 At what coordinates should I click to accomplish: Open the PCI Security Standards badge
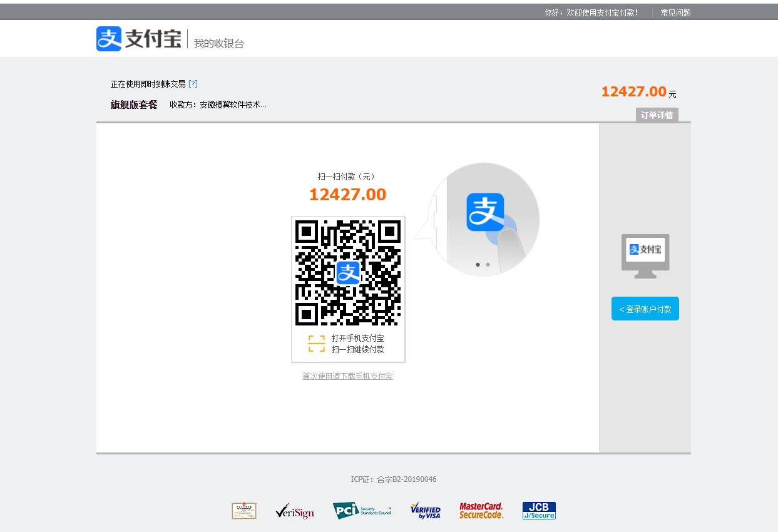click(x=362, y=511)
